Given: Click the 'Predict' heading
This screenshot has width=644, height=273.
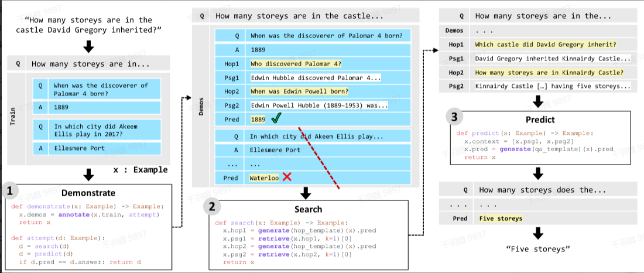Looking at the screenshot, I should click(540, 120).
